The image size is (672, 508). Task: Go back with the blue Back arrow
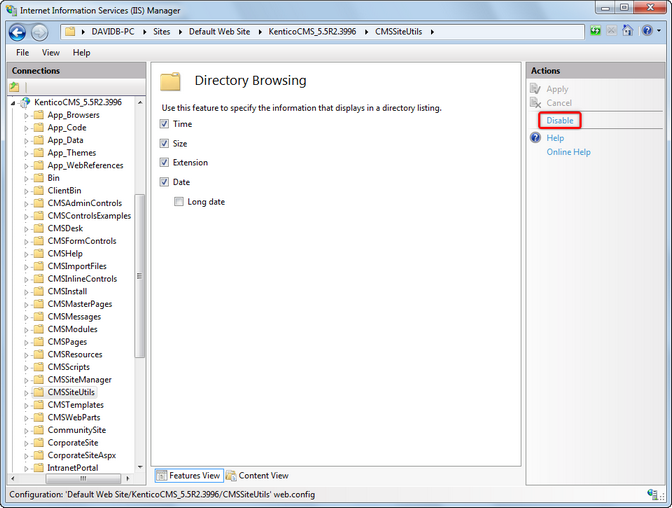[18, 32]
